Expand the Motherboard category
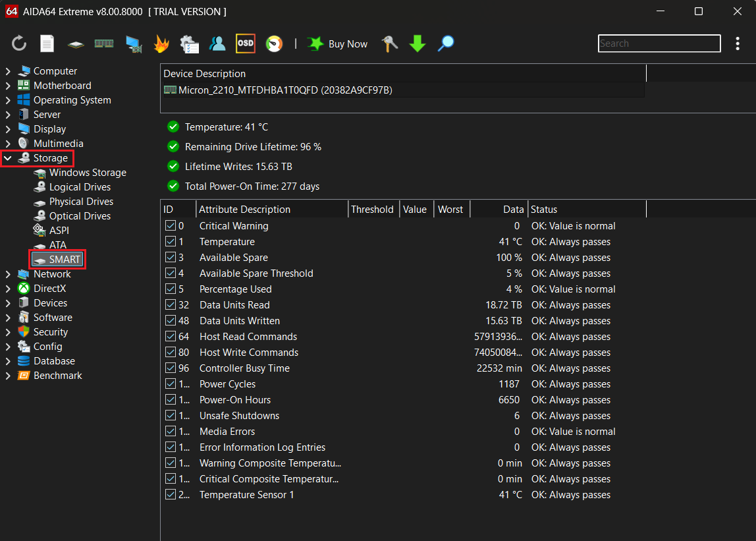756x541 pixels. 7,85
